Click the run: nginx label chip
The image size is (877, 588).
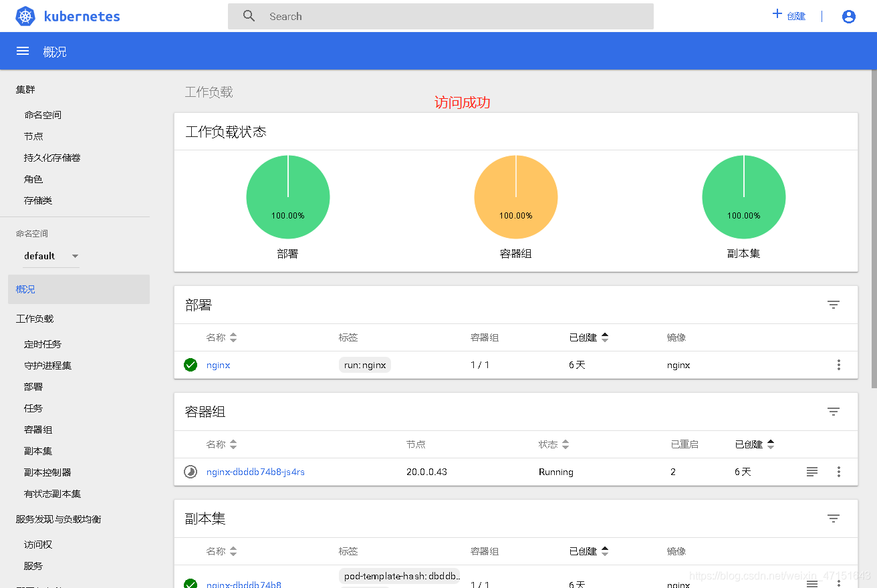point(365,365)
